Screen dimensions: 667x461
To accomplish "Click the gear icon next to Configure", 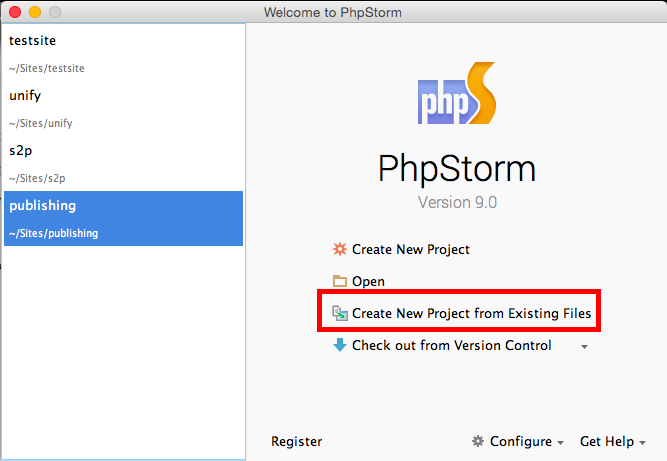I will [x=478, y=441].
